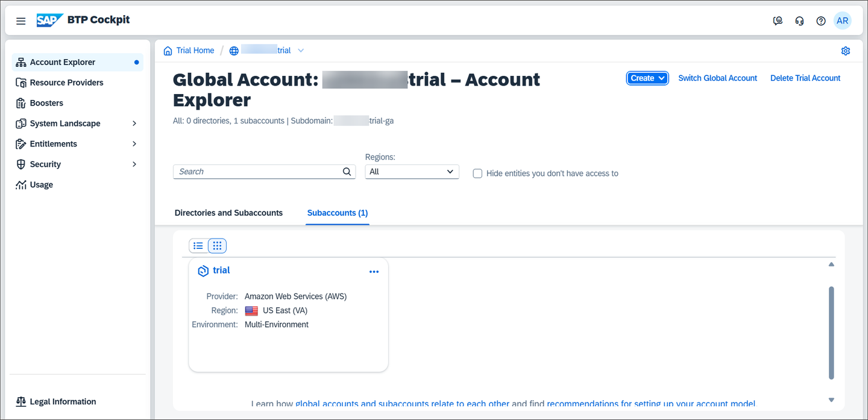Open the page settings gear icon
Image resolution: width=868 pixels, height=420 pixels.
click(x=846, y=51)
